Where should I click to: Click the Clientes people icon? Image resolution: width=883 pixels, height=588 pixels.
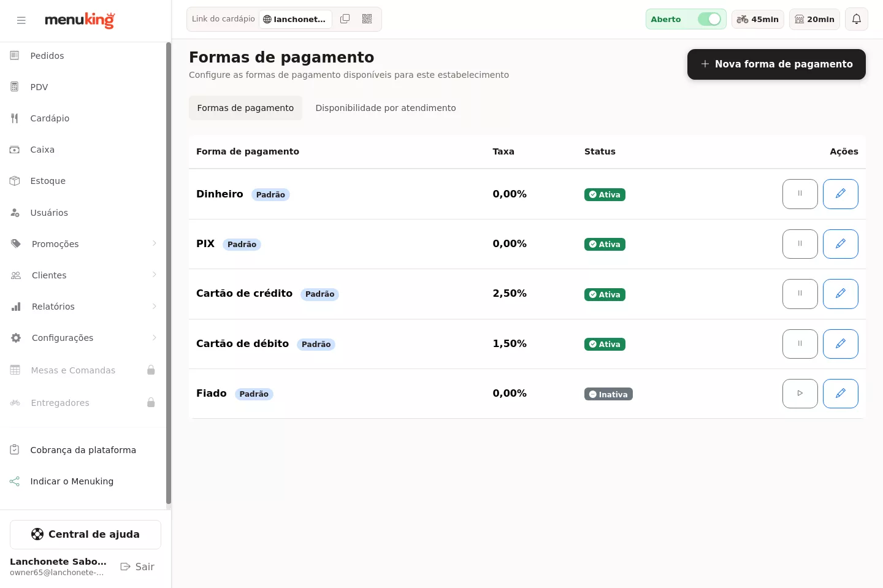(x=16, y=275)
